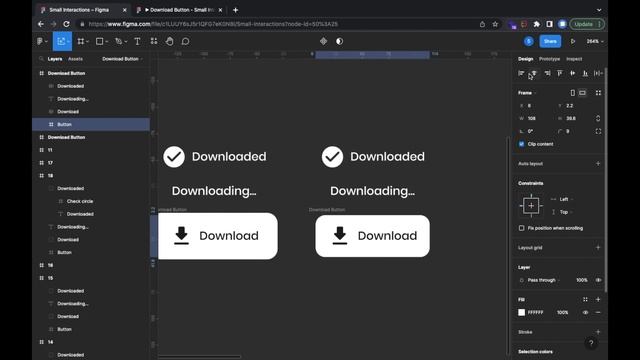
Task: Click the Align right icon
Action: 547,73
